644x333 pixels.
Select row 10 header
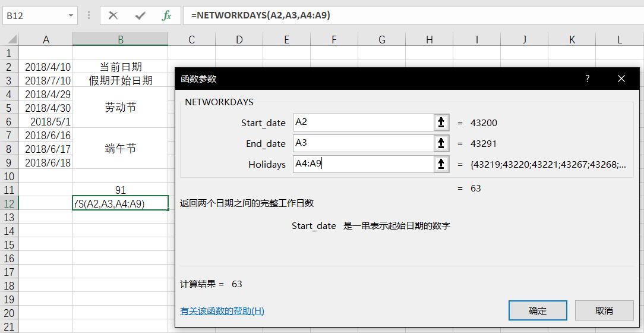9,176
